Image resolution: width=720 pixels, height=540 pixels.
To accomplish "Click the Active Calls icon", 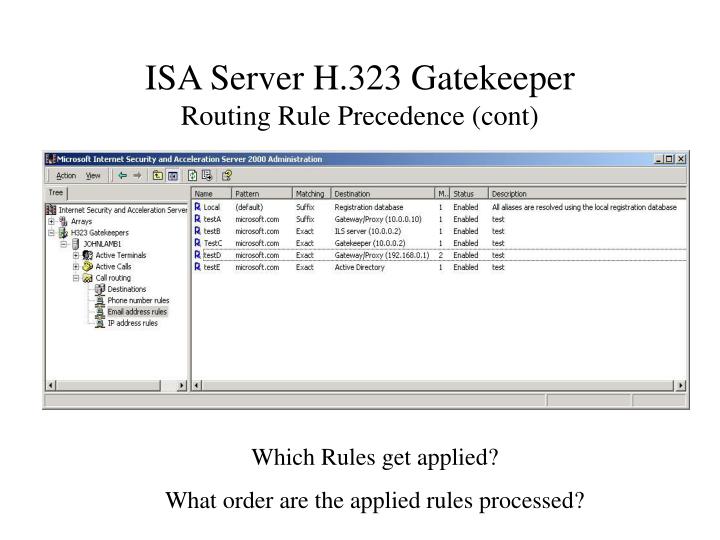I will [88, 267].
